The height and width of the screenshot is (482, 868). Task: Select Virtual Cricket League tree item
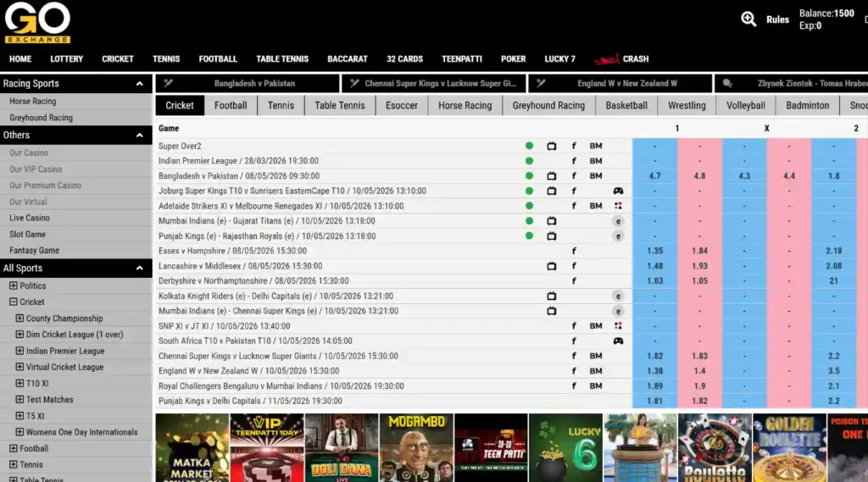coord(64,367)
